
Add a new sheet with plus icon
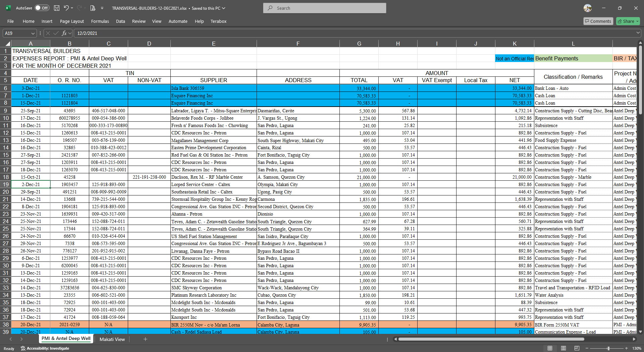145,339
